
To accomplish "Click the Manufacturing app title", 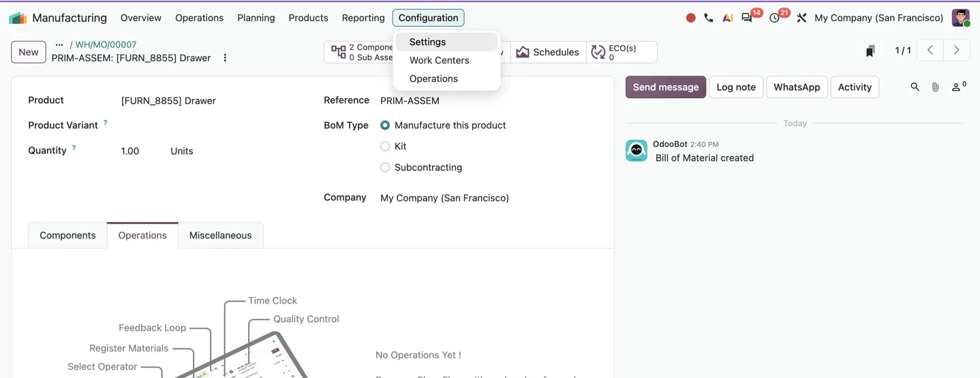I will [x=70, y=18].
